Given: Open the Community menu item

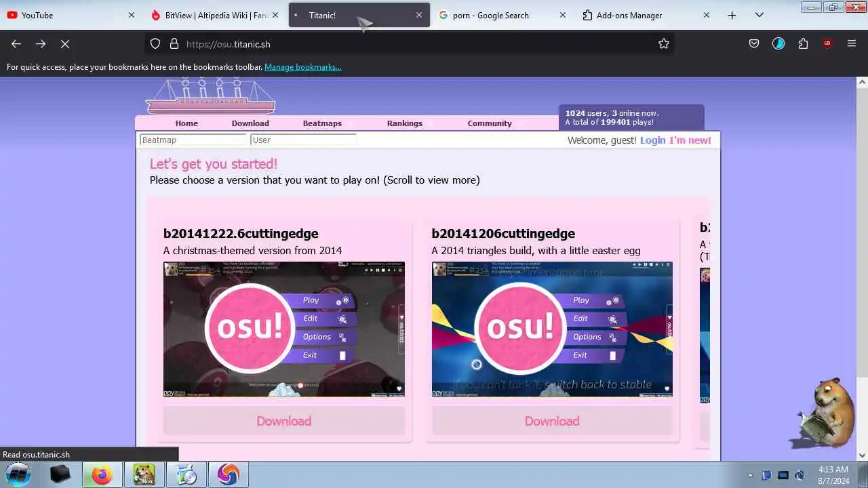Looking at the screenshot, I should click(x=490, y=123).
